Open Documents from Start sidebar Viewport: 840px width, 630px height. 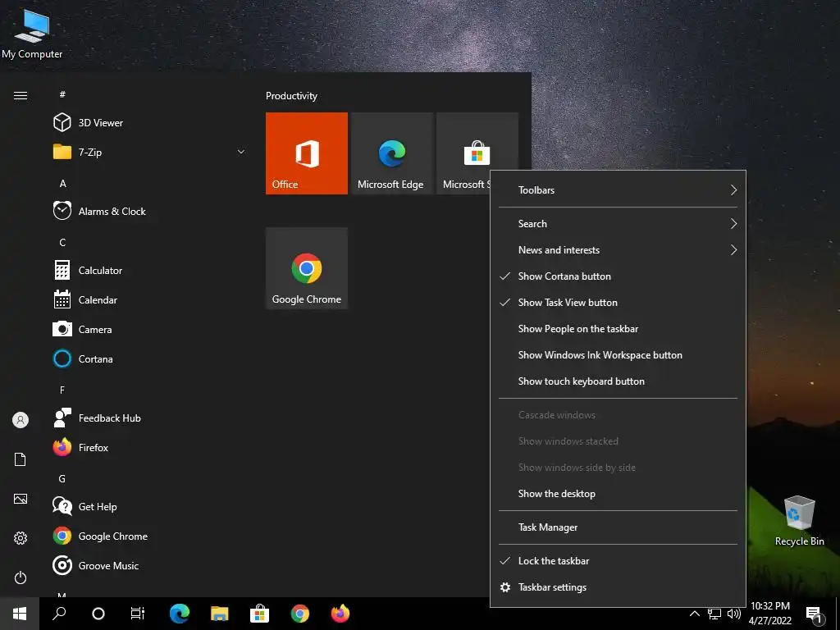[x=21, y=459]
